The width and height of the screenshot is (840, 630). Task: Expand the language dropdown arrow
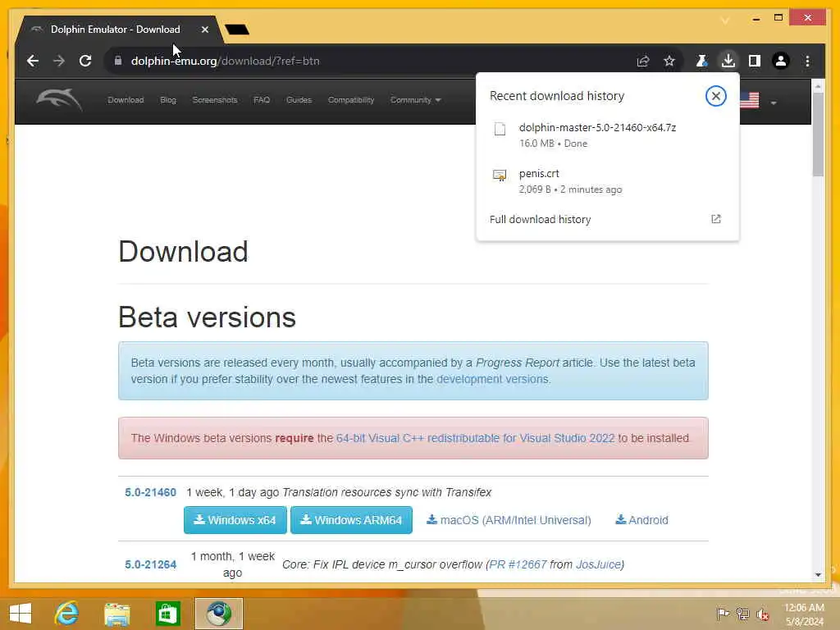tap(774, 103)
